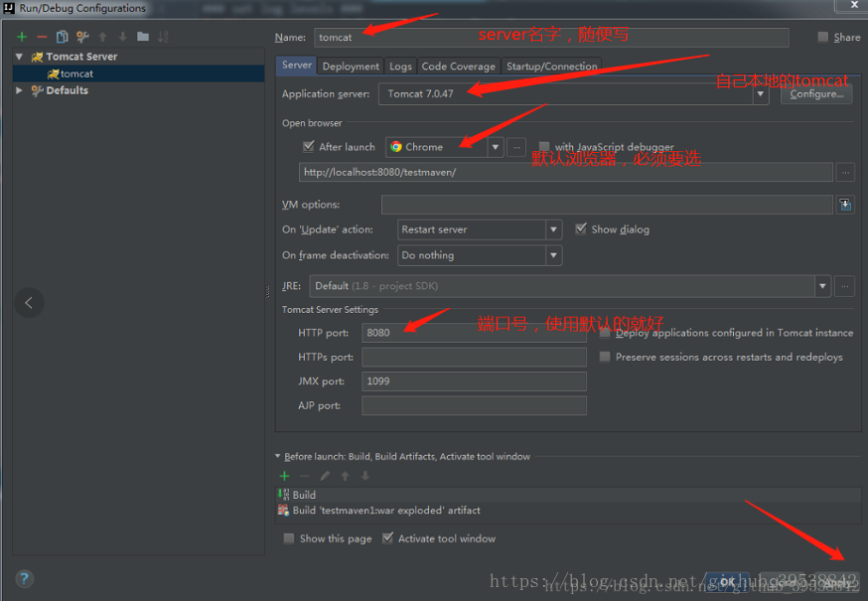This screenshot has height=601, width=868.
Task: Select the Build before-launch entry
Action: (568, 495)
